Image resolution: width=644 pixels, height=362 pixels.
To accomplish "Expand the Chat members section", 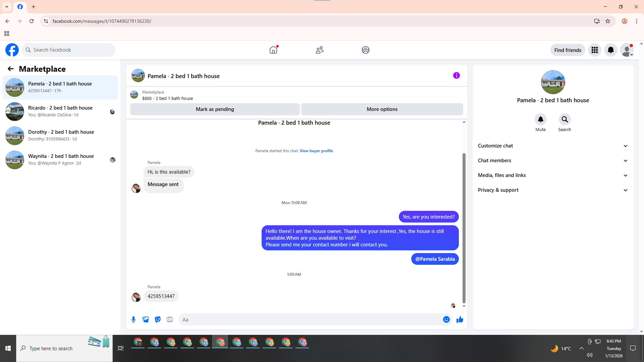I will click(x=552, y=161).
